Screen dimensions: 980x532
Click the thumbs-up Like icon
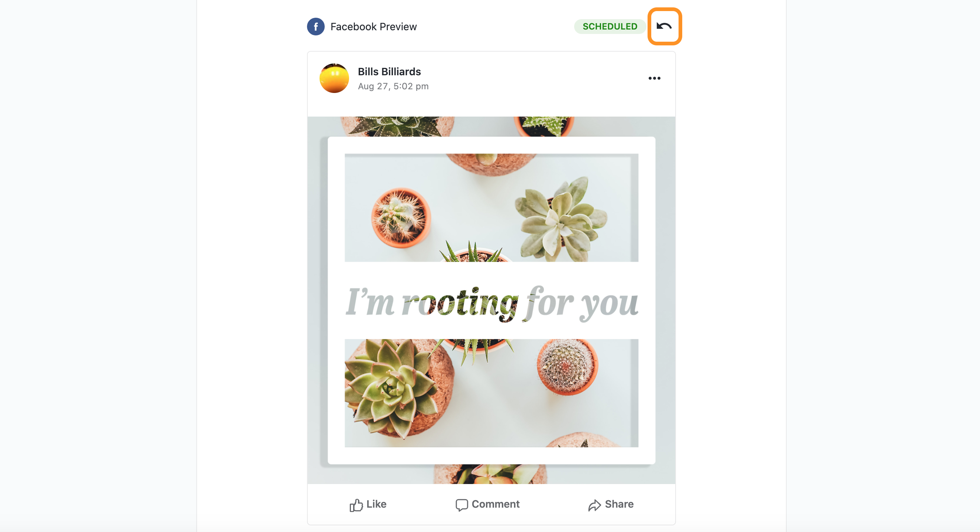[356, 505]
